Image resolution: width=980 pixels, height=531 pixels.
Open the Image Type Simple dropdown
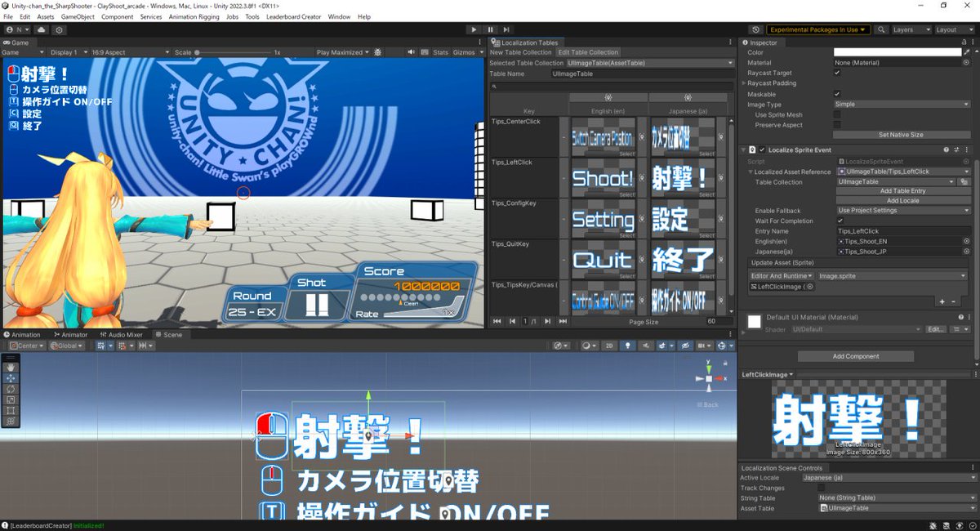tap(903, 105)
